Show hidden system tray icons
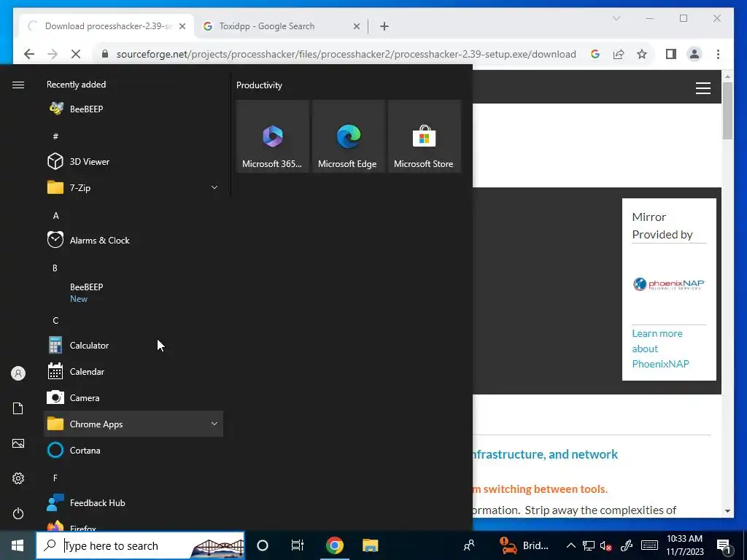 (570, 545)
